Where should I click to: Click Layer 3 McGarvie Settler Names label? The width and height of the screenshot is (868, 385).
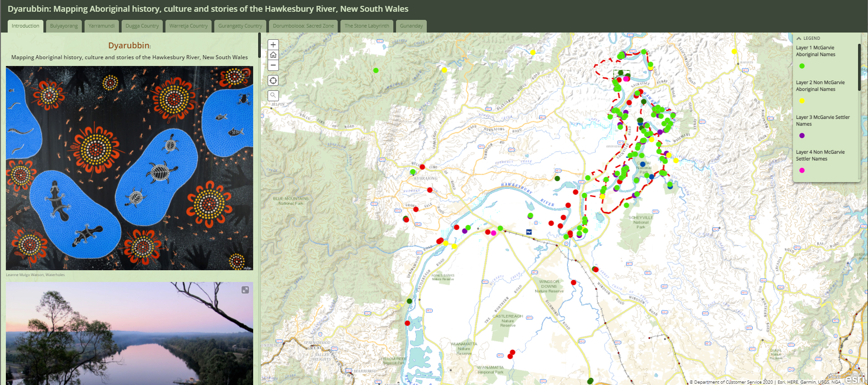coord(823,121)
